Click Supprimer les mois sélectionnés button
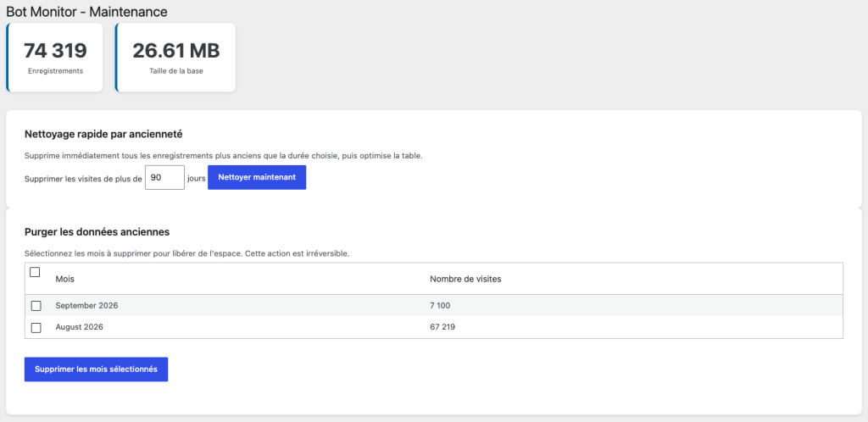 (x=97, y=369)
